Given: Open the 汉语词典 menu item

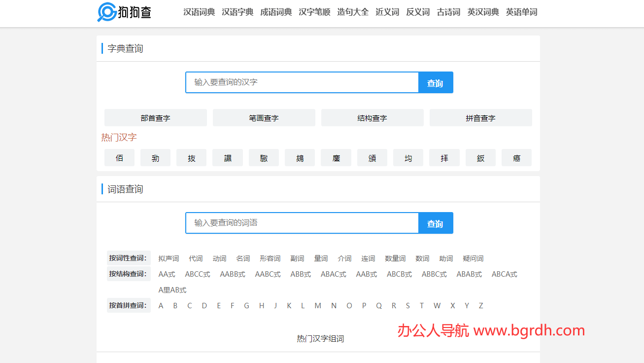Looking at the screenshot, I should pos(199,12).
